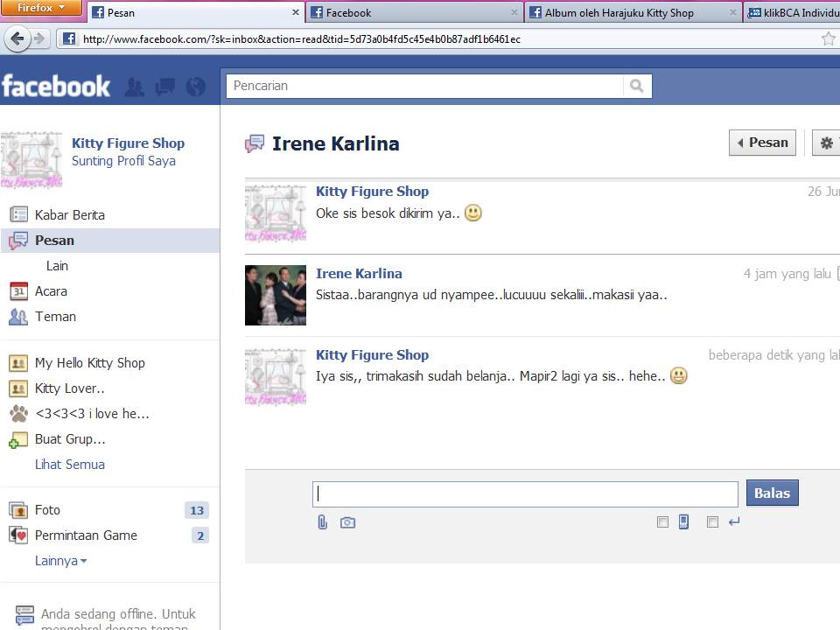Open Teman in the sidebar
The width and height of the screenshot is (840, 630).
click(x=55, y=317)
